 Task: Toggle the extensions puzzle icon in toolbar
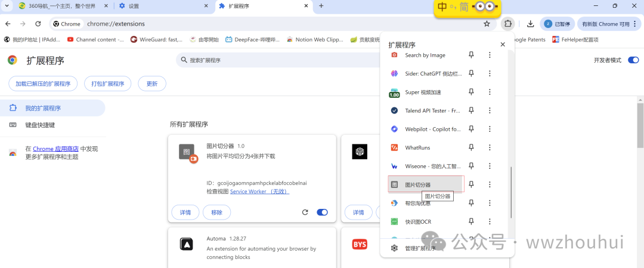[x=508, y=24]
